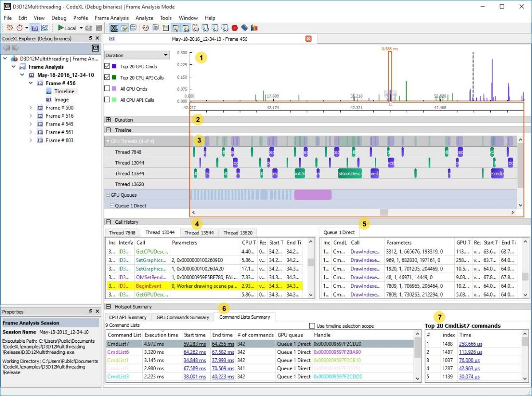Click the purple GPU Queues block in the timeline

click(313, 195)
